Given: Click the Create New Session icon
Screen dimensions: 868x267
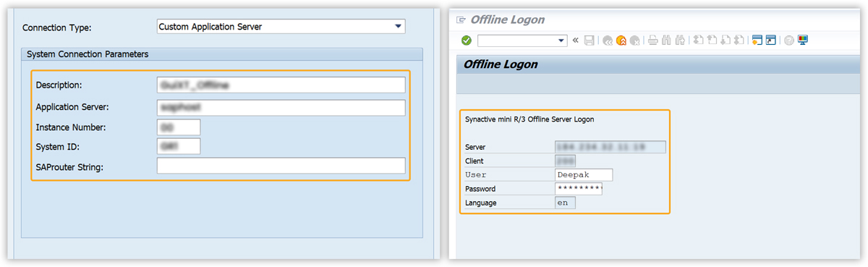Looking at the screenshot, I should pos(757,41).
